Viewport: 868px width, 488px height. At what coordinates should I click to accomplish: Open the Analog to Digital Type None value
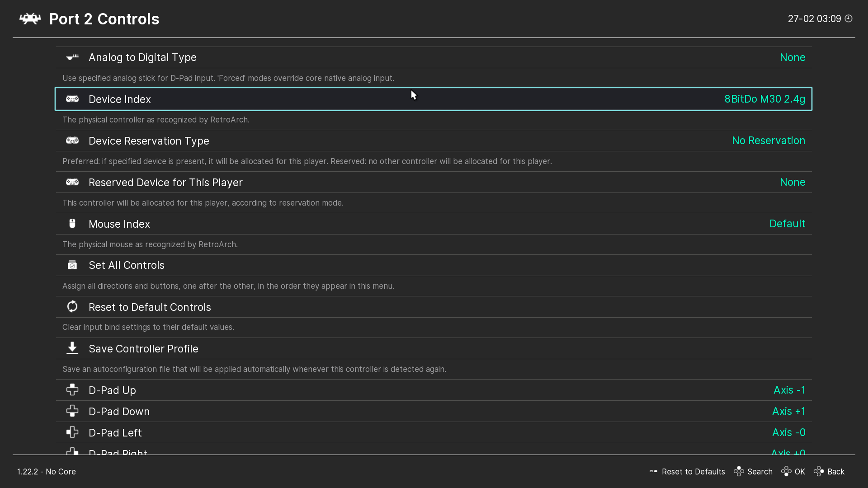(x=792, y=57)
